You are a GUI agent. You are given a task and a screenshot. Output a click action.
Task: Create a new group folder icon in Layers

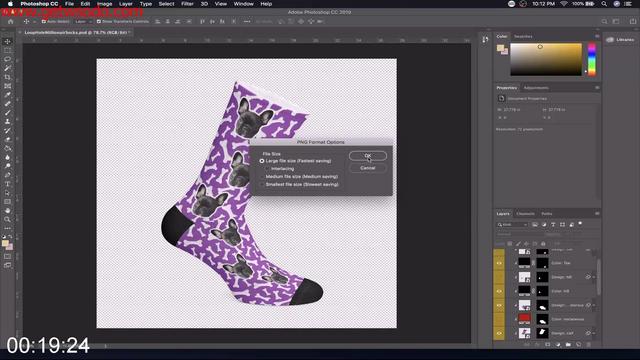(x=568, y=344)
